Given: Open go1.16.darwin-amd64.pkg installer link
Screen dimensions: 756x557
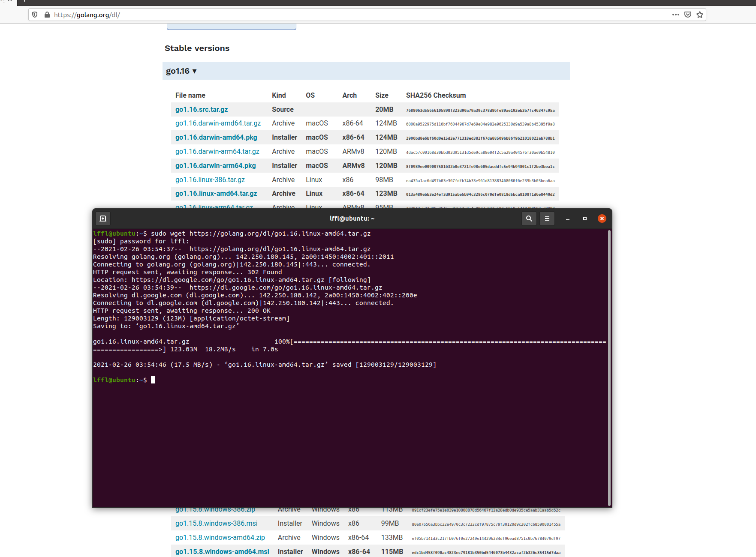Looking at the screenshot, I should [216, 138].
